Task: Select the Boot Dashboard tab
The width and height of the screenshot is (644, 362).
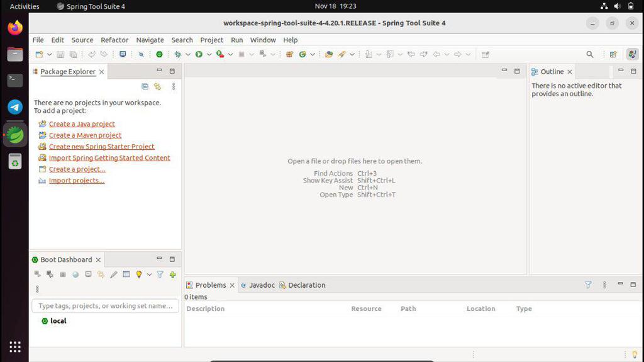Action: click(66, 259)
